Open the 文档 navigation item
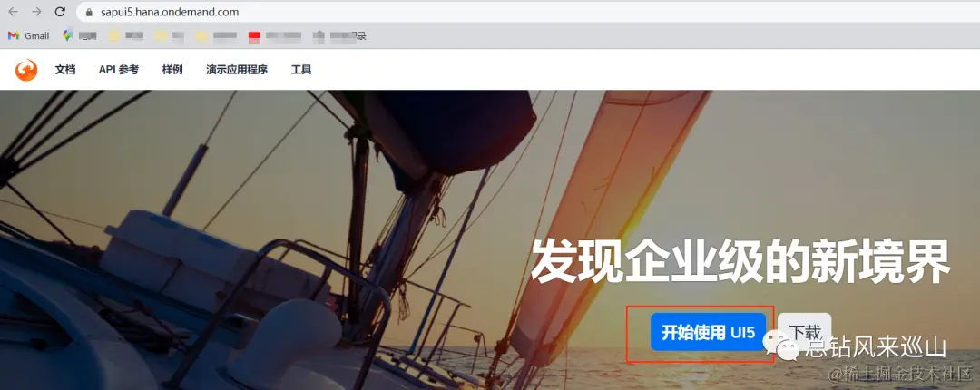980x390 pixels. [x=65, y=70]
